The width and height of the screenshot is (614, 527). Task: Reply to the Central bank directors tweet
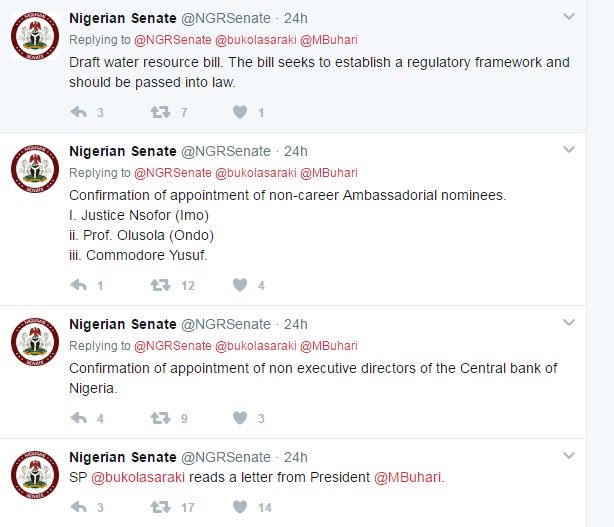79,418
